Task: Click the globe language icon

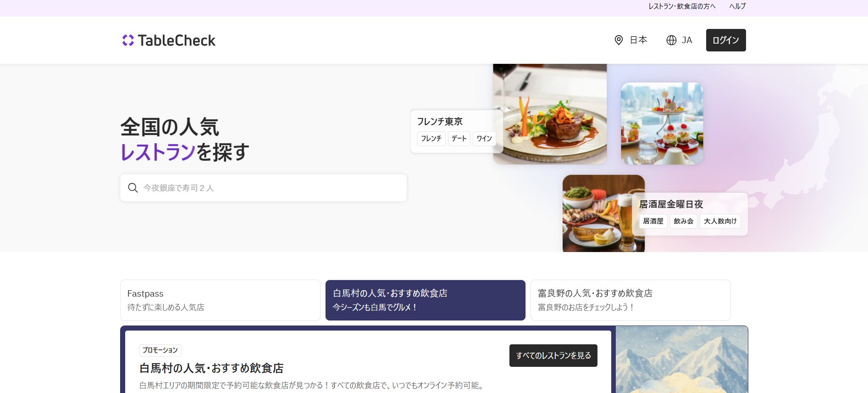Action: click(x=671, y=40)
